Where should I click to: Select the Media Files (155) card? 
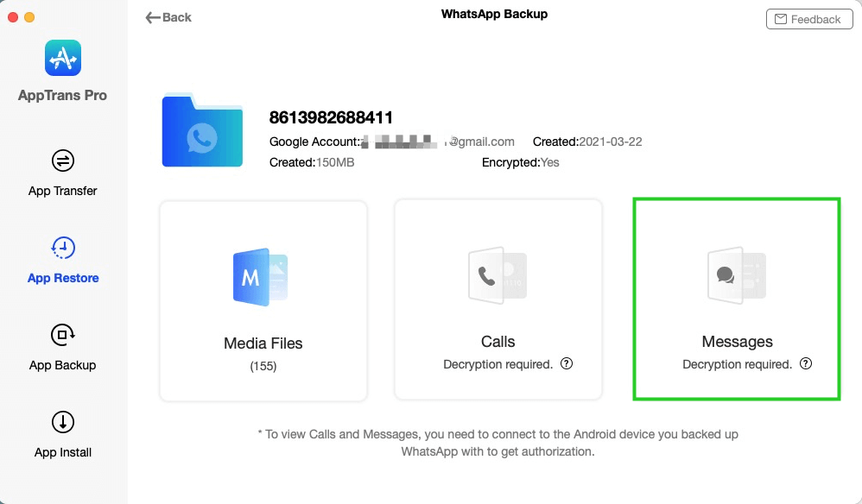coord(263,301)
